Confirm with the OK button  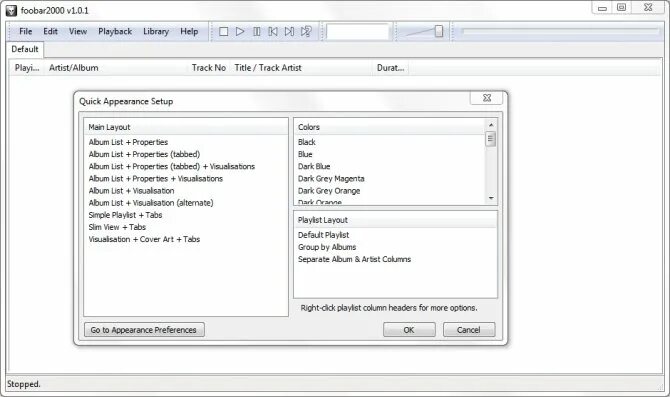(x=409, y=330)
